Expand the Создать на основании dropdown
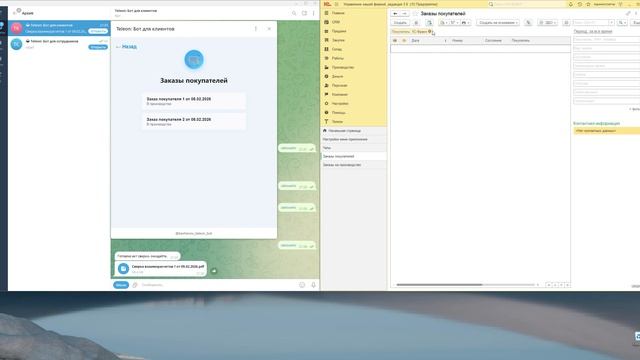Screen dimensions: 640x360 coord(498,23)
